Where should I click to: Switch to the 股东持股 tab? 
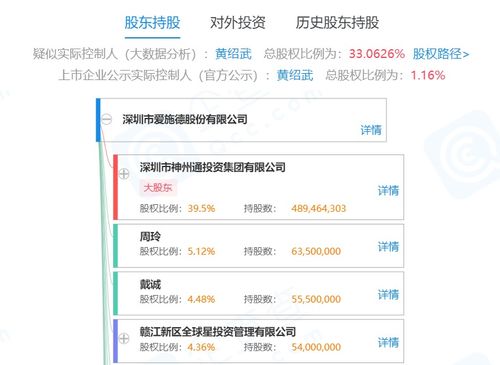click(152, 23)
